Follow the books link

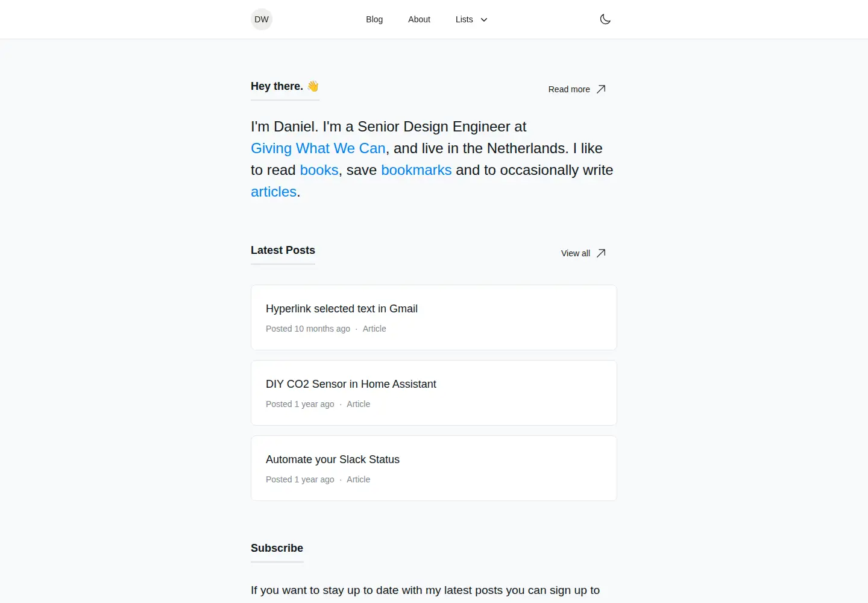[319, 170]
